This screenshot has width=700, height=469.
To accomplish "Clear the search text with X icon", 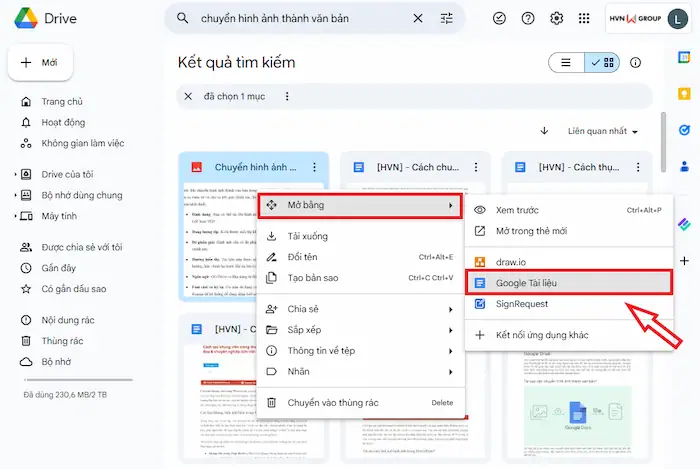I will click(x=417, y=18).
